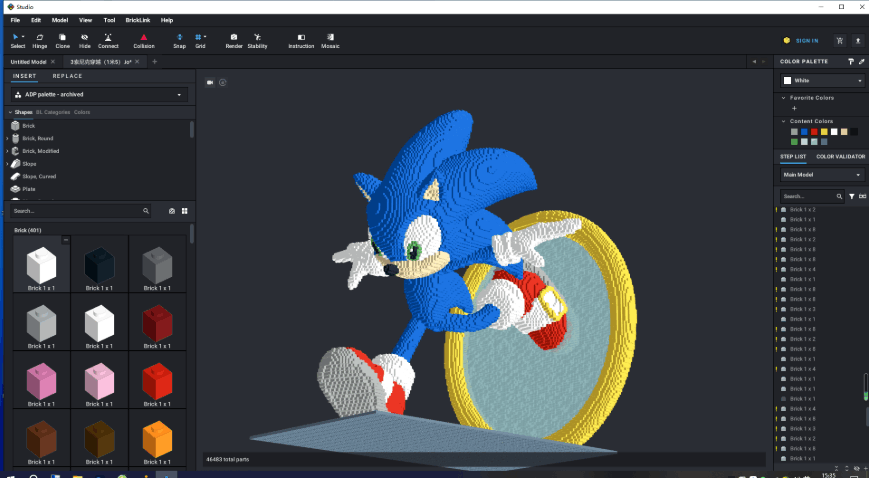
Task: Open the ADP palette dropdown
Action: pyautogui.click(x=99, y=94)
